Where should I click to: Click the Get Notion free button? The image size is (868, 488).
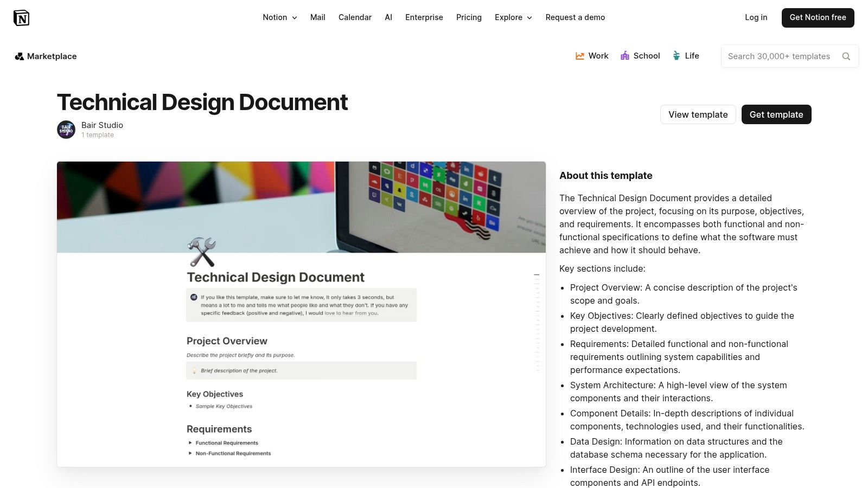point(818,18)
